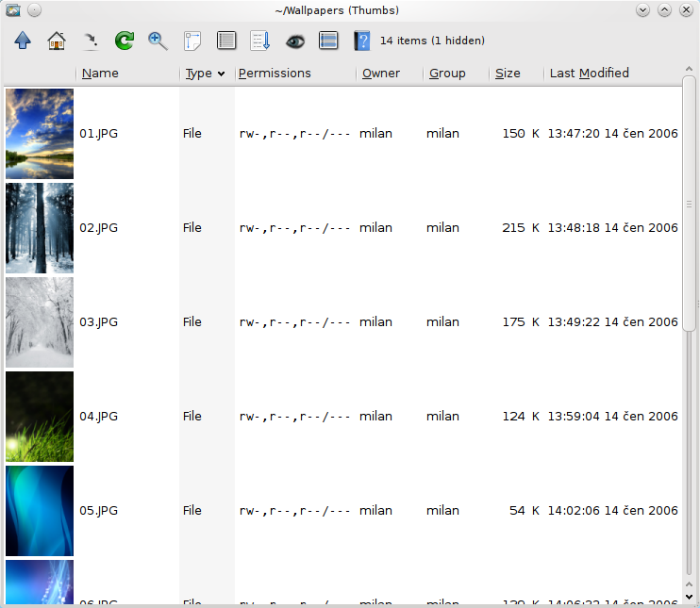
Task: Select the 05.JPG blue waves thumbnail
Action: tap(40, 511)
